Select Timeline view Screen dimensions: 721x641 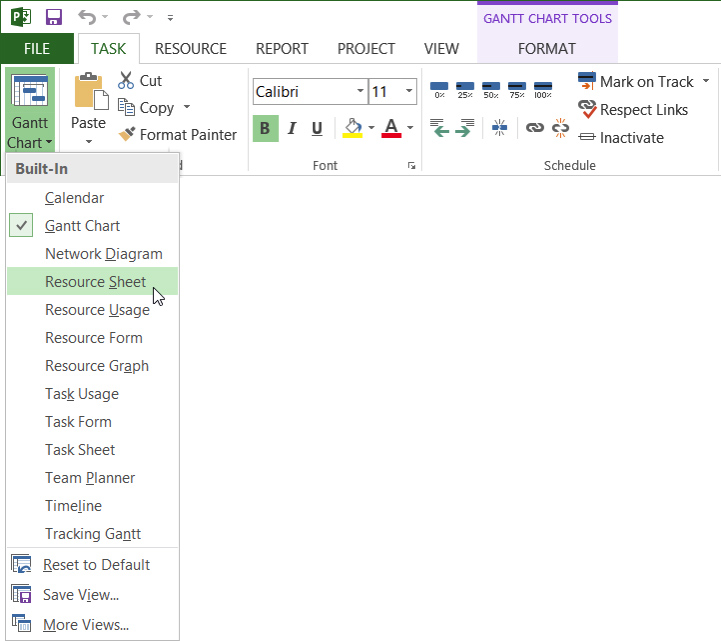point(92,506)
